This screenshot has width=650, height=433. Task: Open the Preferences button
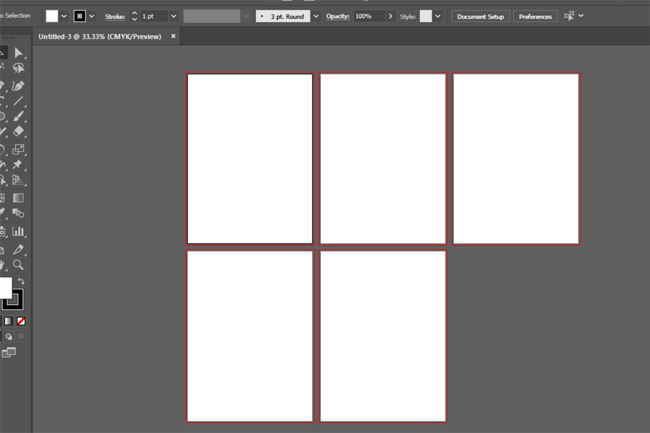535,16
